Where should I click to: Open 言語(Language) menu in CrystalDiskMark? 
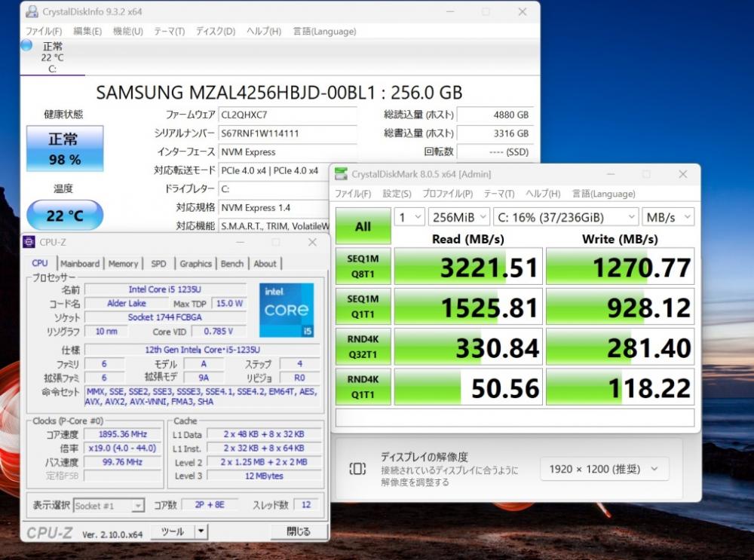pyautogui.click(x=603, y=194)
